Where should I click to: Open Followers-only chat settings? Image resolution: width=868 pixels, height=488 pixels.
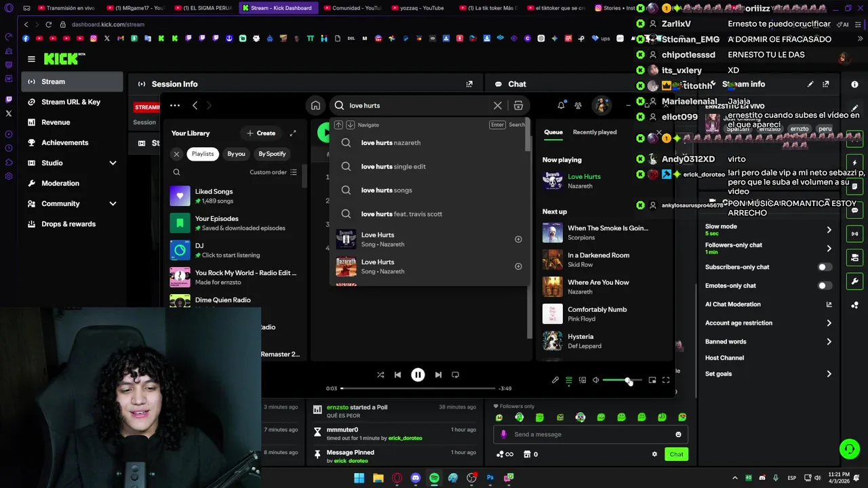(768, 248)
